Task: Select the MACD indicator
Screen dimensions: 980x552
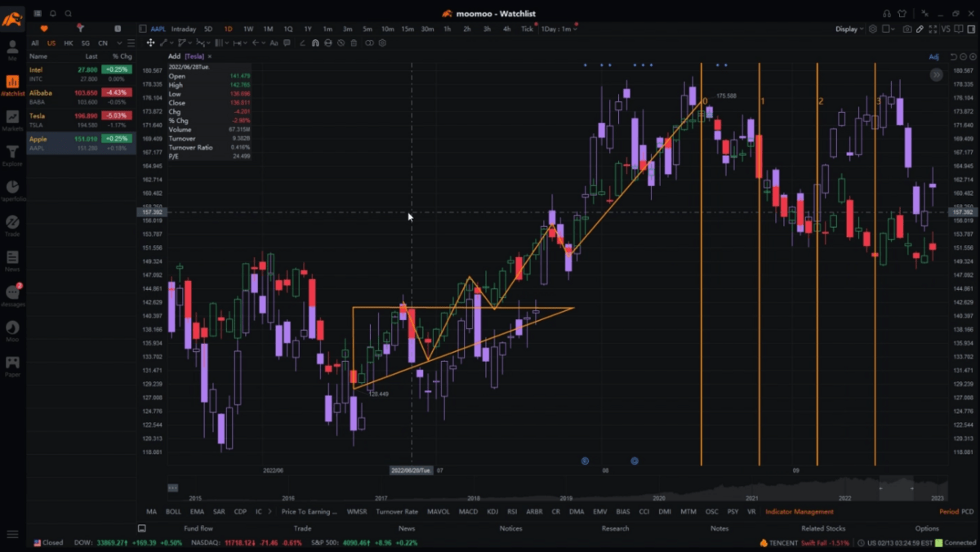Action: pos(468,511)
